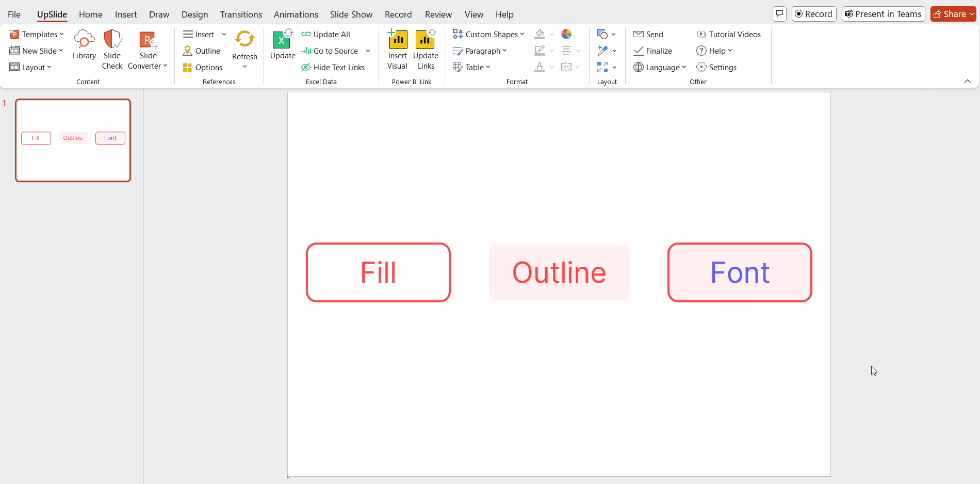Click the text box margins icon
The height and width of the screenshot is (484, 980).
566,67
